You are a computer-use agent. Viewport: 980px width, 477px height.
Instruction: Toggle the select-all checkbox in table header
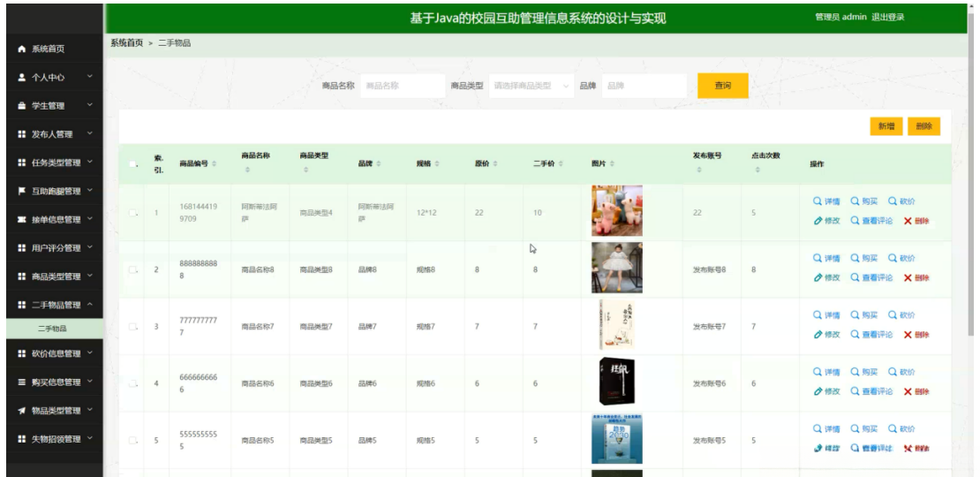coord(132,164)
